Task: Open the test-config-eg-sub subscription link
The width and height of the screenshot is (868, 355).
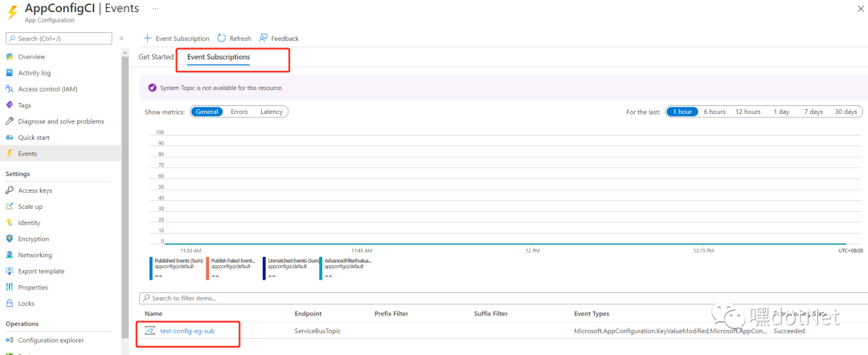Action: point(187,331)
